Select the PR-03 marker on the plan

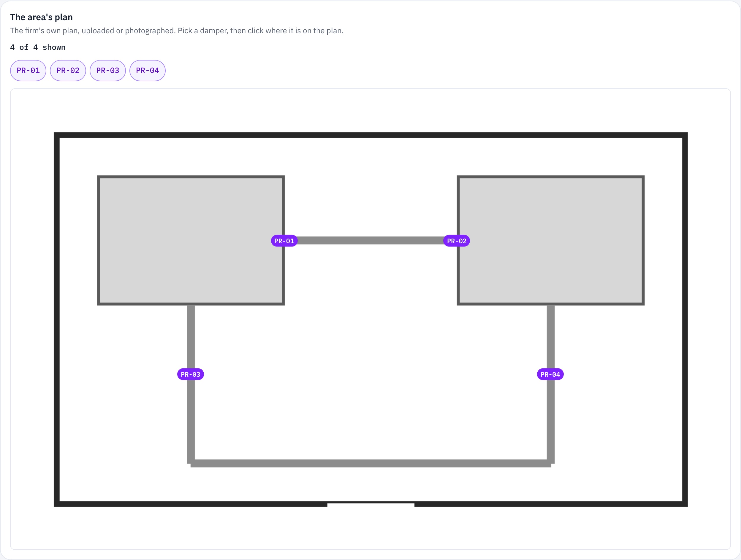coord(191,375)
